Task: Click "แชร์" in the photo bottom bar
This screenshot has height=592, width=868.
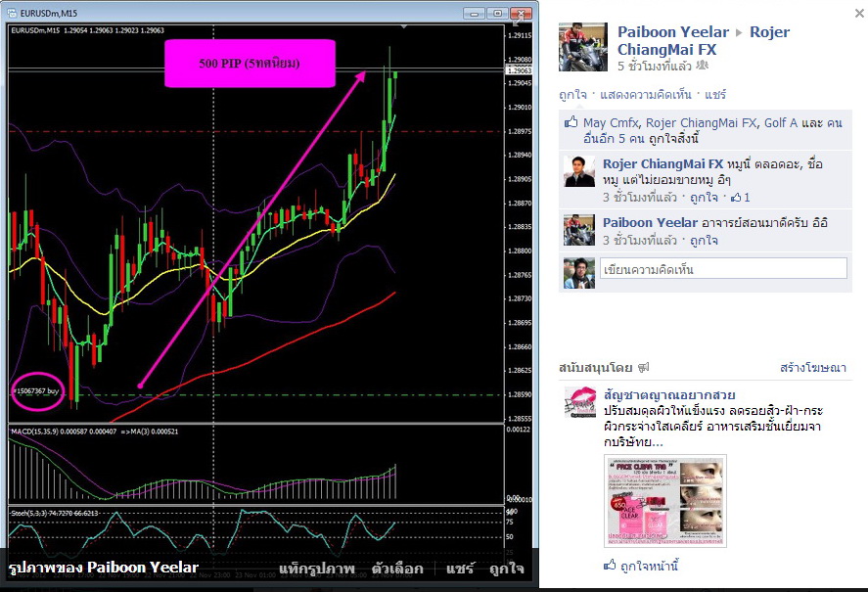Action: (460, 569)
